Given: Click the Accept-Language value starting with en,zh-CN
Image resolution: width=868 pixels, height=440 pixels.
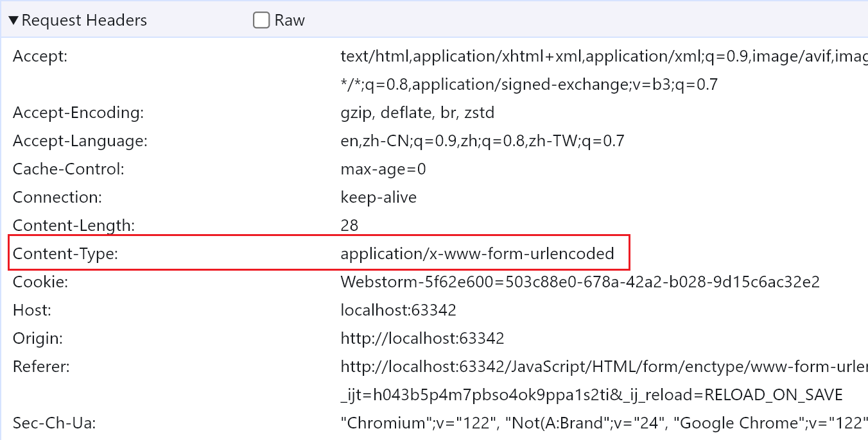Looking at the screenshot, I should pos(482,141).
